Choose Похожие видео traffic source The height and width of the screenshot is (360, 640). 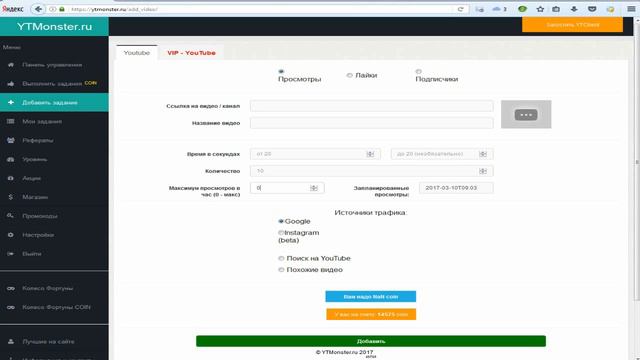coord(281,270)
